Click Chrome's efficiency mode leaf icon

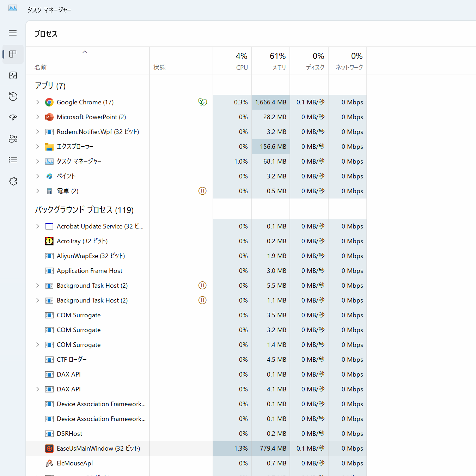click(202, 102)
